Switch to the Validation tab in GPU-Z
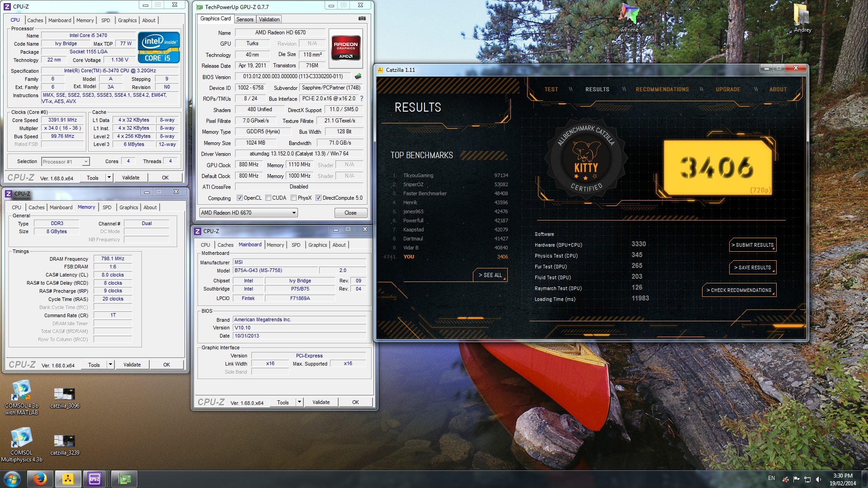This screenshot has height=488, width=868. pos(269,19)
